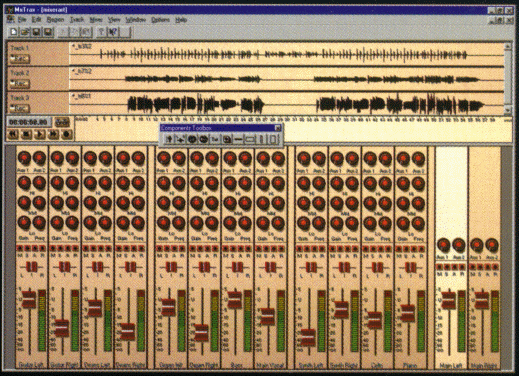Click the time counter display field
Image resolution: width=519 pixels, height=376 pixels.
click(29, 122)
